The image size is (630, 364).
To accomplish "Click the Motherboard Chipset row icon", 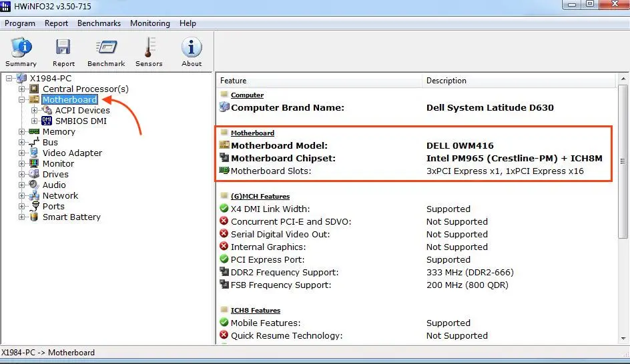I will point(224,158).
